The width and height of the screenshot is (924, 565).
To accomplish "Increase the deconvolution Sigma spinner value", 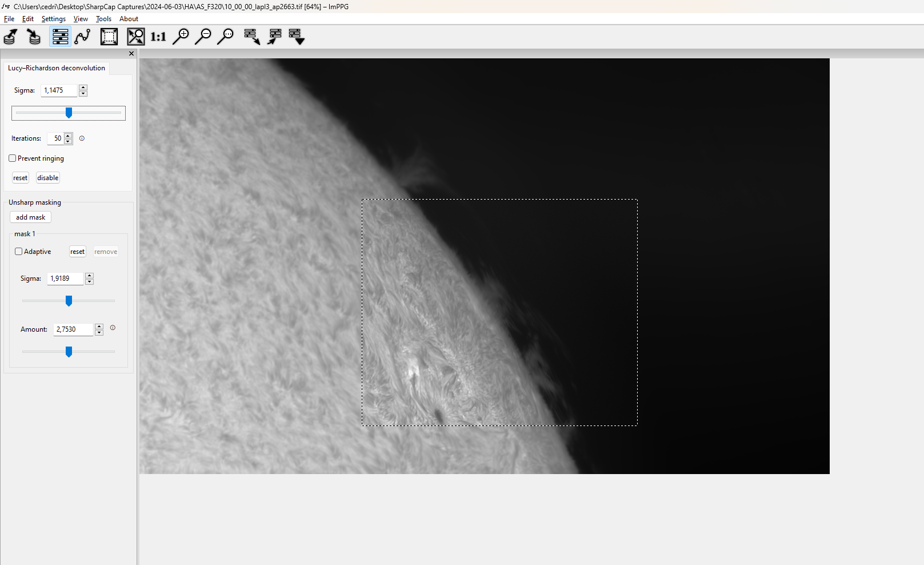I will click(x=83, y=87).
